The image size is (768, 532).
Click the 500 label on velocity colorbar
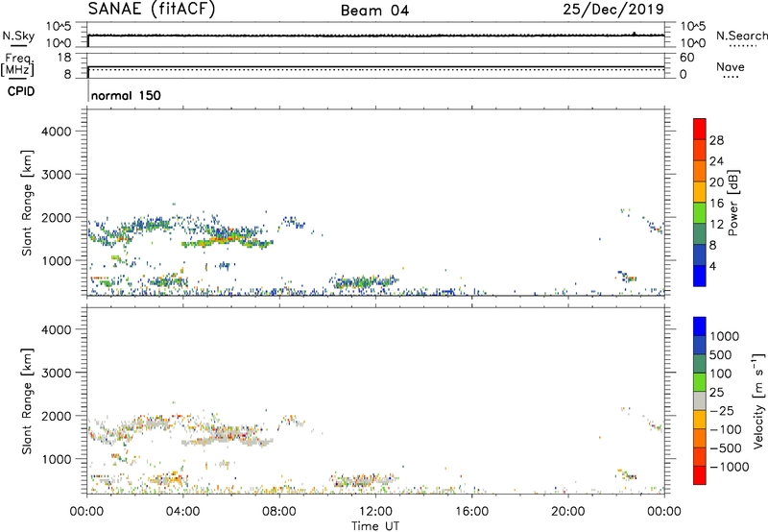(721, 354)
